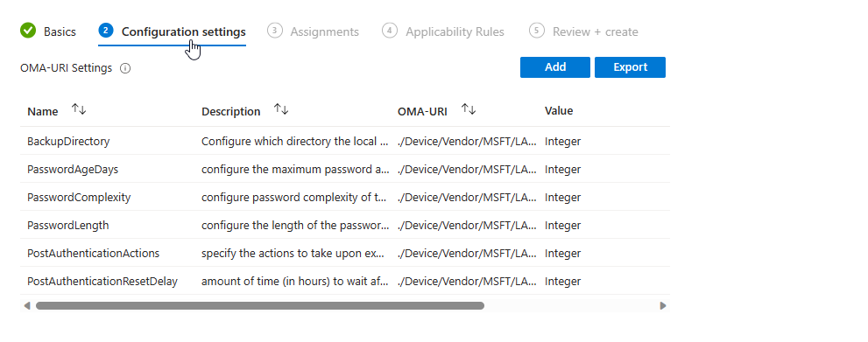The width and height of the screenshot is (868, 342).
Task: Select the BackupDirectory row name
Action: [x=68, y=141]
